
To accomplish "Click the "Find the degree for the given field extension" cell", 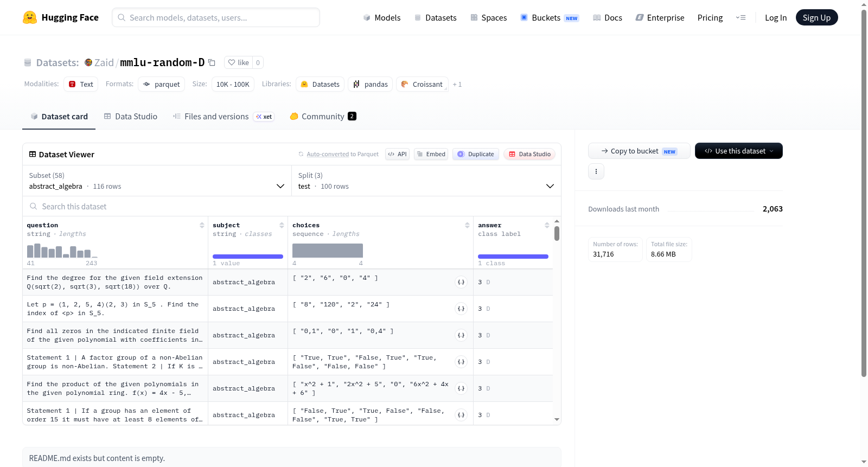I will [x=115, y=282].
